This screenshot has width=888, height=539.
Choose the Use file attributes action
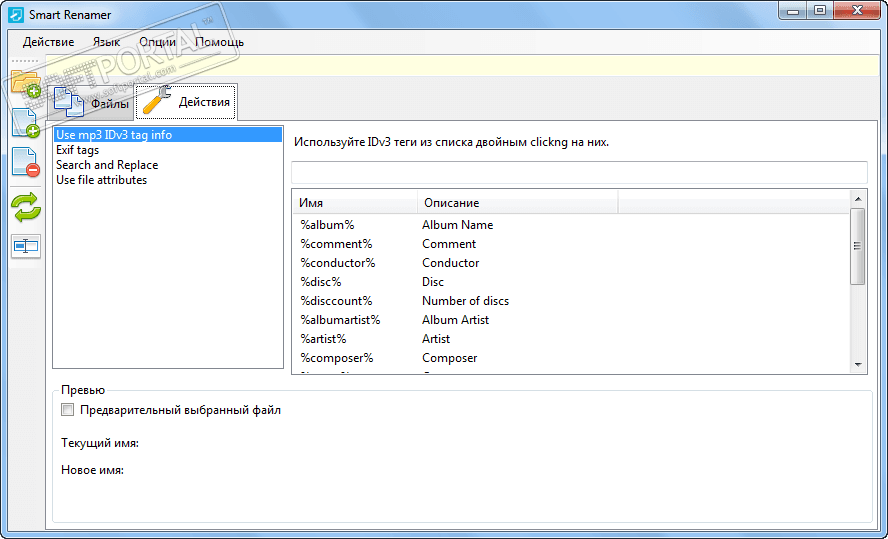(x=168, y=179)
